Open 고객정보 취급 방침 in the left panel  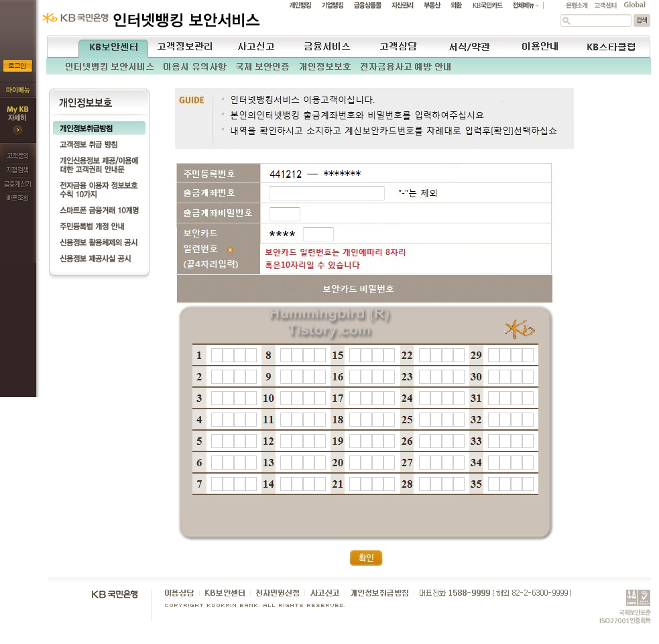point(88,145)
